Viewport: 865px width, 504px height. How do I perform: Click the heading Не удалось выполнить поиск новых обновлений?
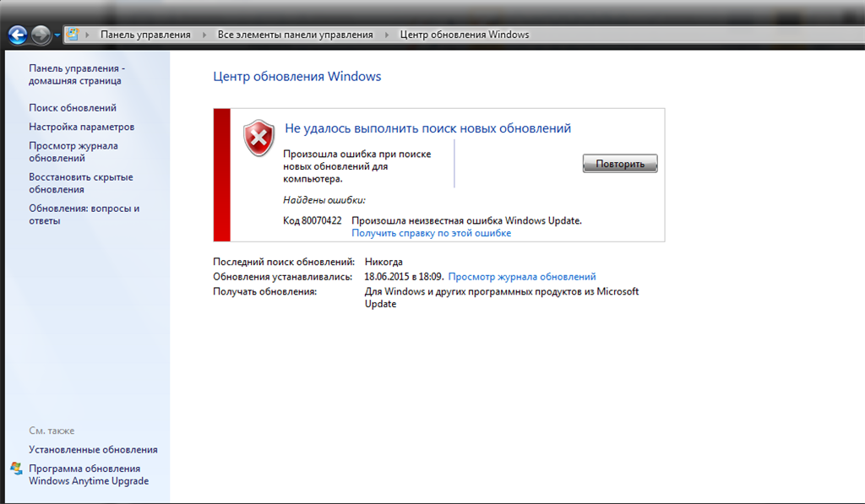pos(428,128)
